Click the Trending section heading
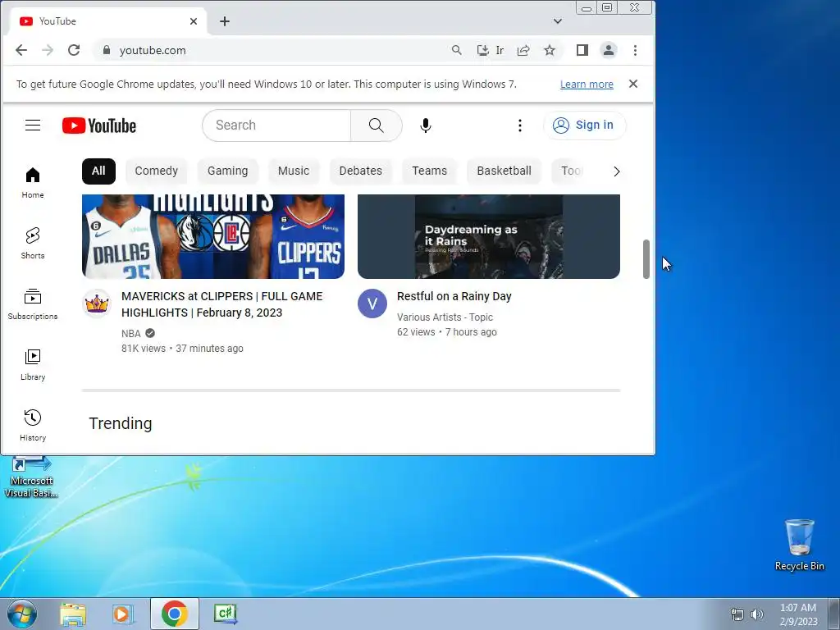Screen dimensions: 840x630 [x=121, y=423]
